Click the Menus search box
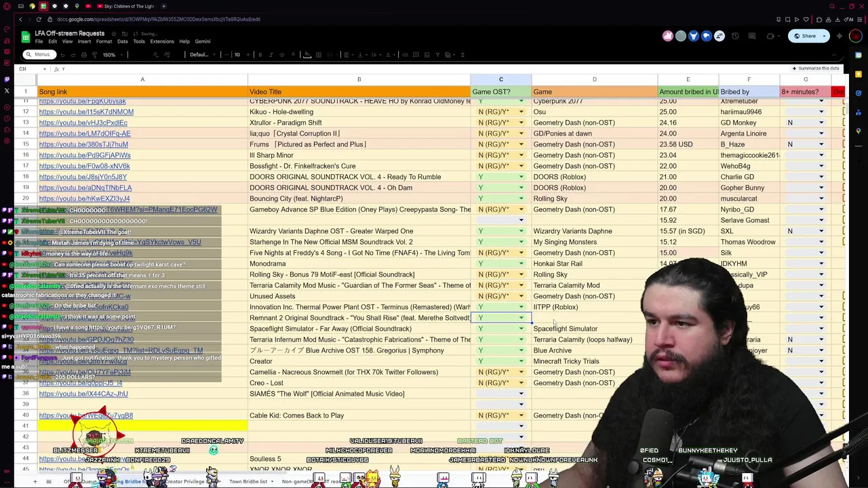Viewport: 868px width, 488px height. [39, 55]
